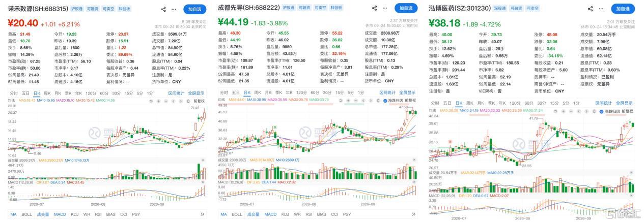The height and width of the screenshot is (222, 644).
Task: Click 诺禾致源 price ¥20.40
Action: (x=23, y=23)
